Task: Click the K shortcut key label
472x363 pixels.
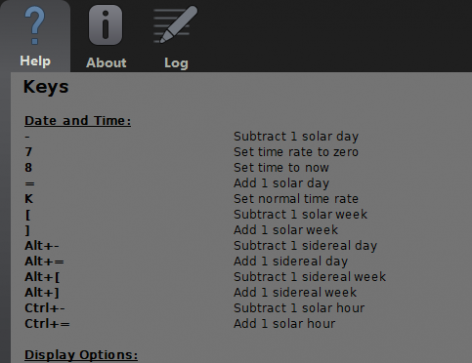Action: click(29, 199)
